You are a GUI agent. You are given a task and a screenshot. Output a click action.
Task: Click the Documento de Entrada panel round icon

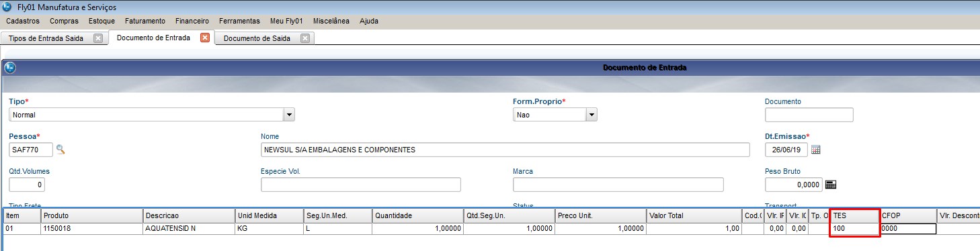[x=10, y=68]
